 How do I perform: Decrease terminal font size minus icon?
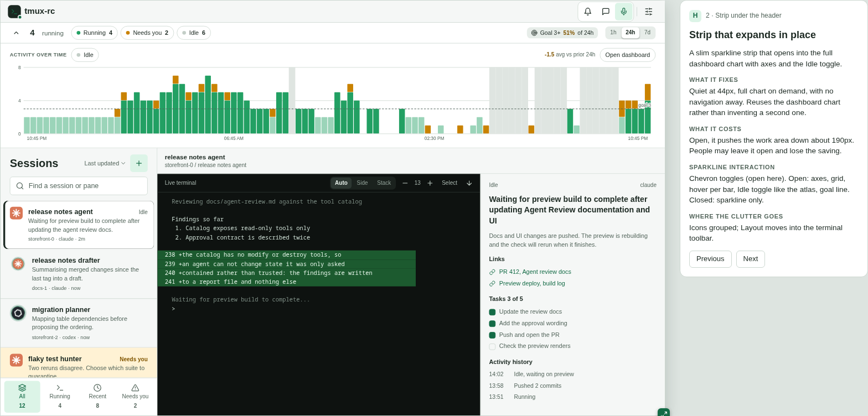pos(405,183)
